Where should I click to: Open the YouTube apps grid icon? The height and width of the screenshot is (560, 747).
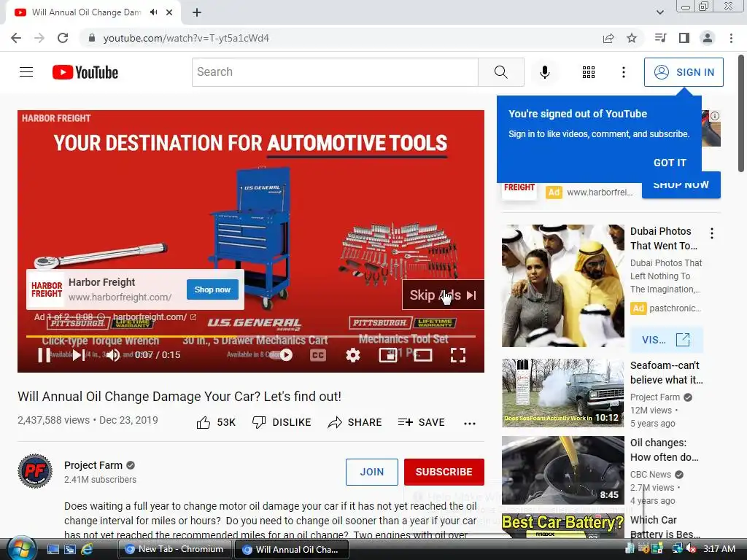click(589, 72)
